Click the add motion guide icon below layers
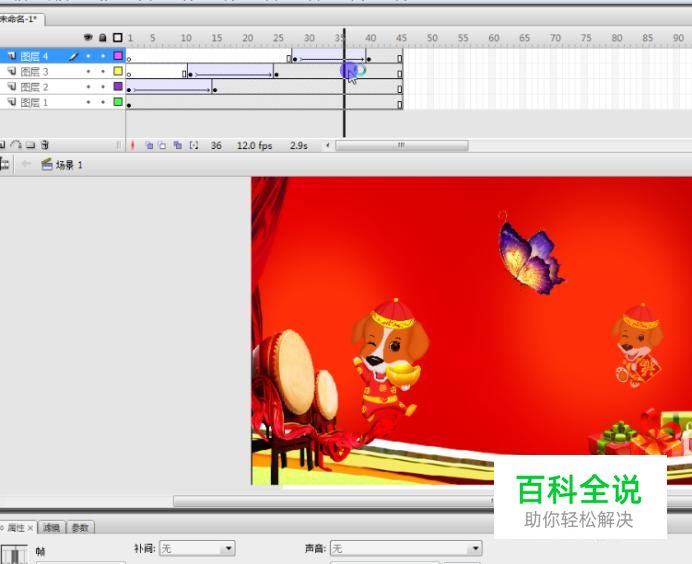 tap(16, 145)
